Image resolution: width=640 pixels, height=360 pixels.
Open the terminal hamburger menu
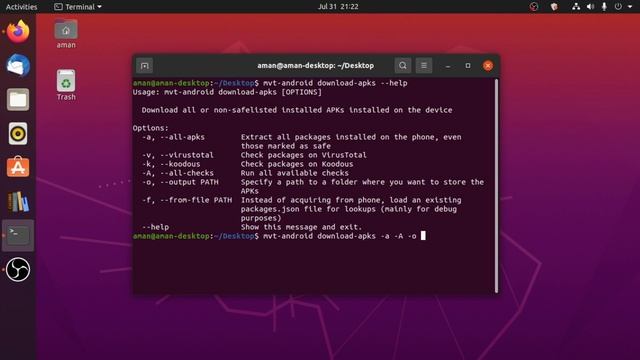tap(424, 66)
